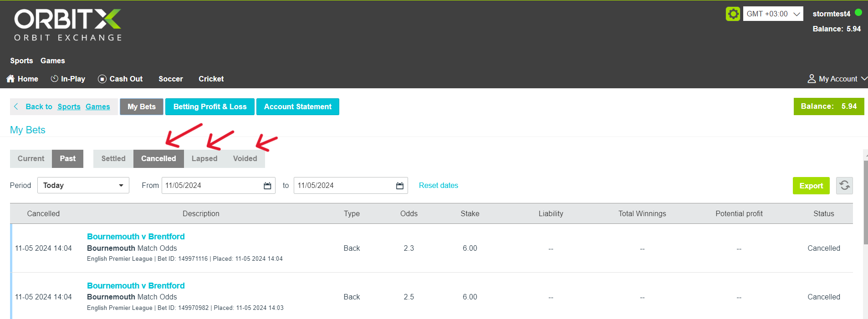Open the Betting Profit & Loss tab

[210, 107]
